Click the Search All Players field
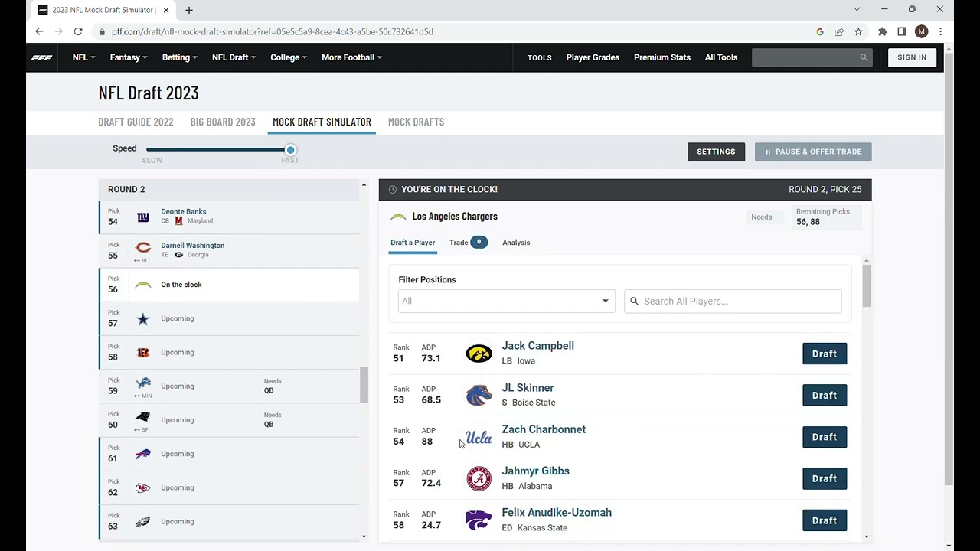 click(x=733, y=301)
